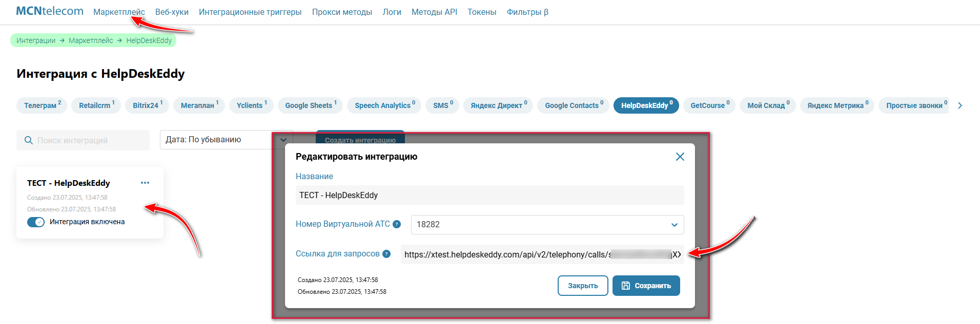Open the three-dots menu on ТЕСТ - HelpDeskEddy card

point(145,183)
